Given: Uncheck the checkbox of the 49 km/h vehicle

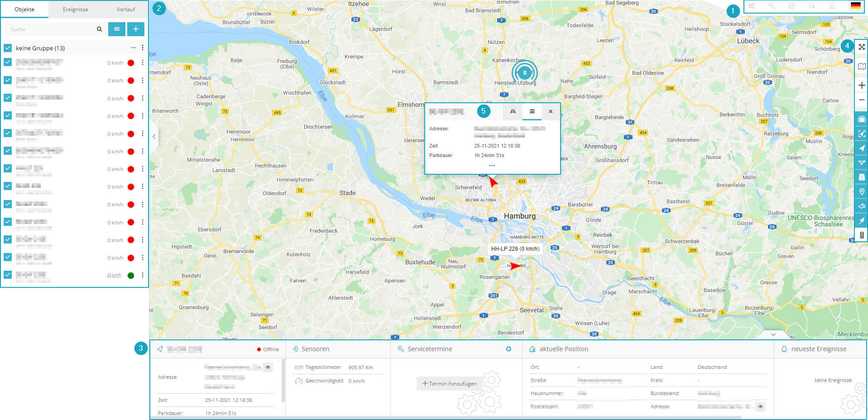Looking at the screenshot, I should [x=8, y=275].
